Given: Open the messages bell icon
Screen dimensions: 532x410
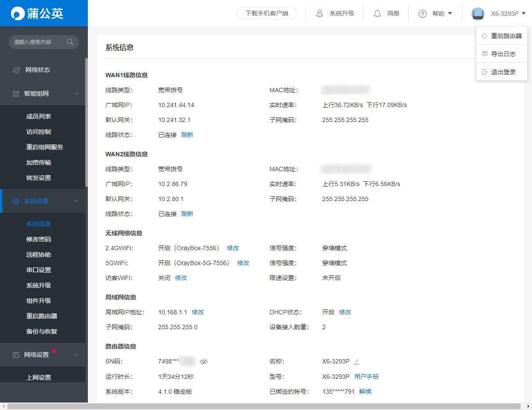Looking at the screenshot, I should [x=377, y=14].
